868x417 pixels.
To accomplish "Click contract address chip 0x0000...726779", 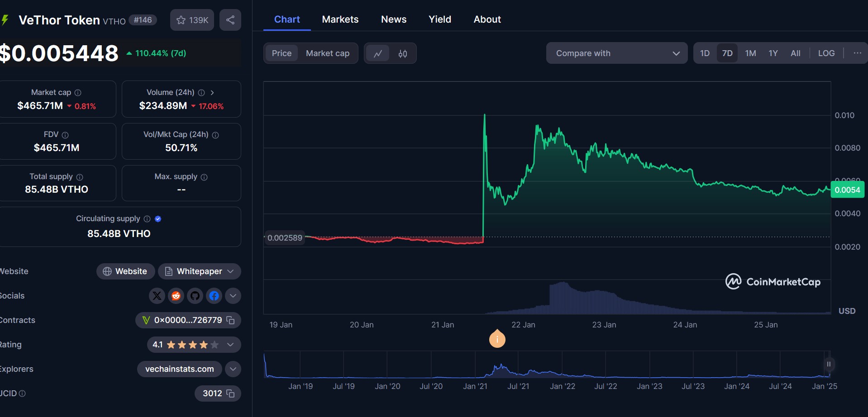I will point(188,320).
